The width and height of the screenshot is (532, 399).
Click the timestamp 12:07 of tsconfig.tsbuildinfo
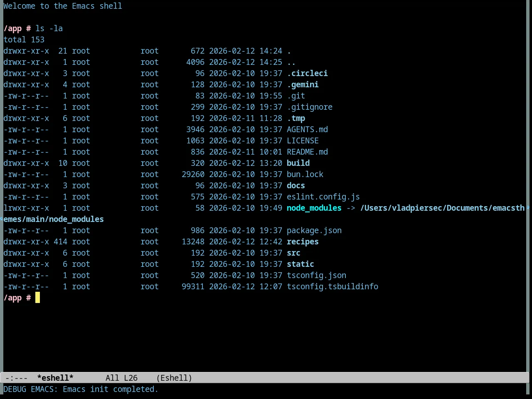[x=271, y=286]
